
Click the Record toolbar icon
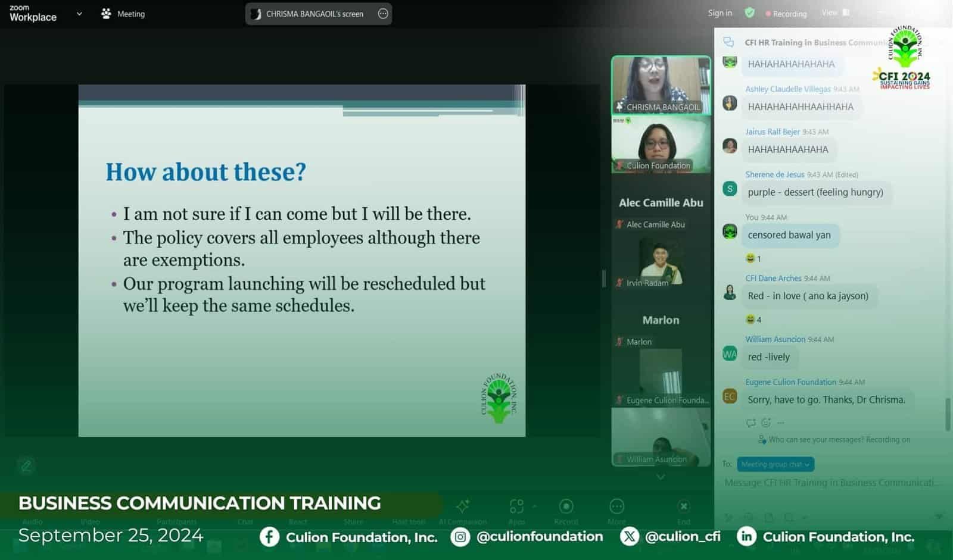(x=566, y=506)
